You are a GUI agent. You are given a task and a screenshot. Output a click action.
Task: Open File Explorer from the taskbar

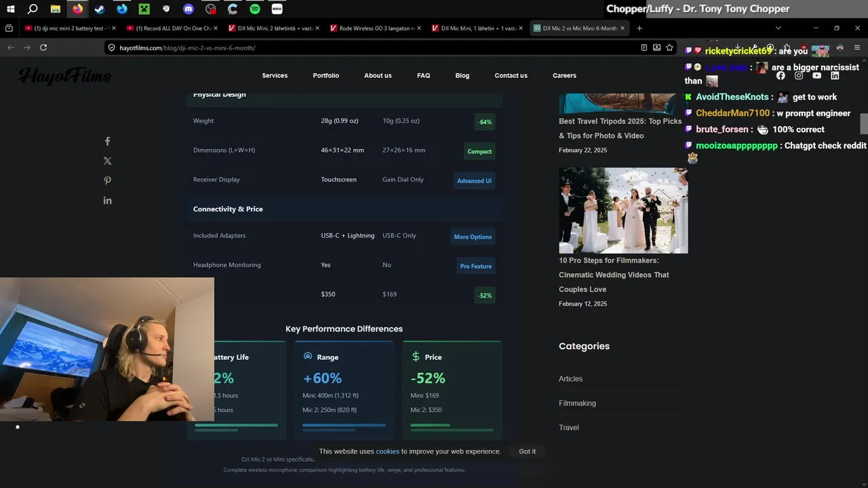pyautogui.click(x=56, y=9)
